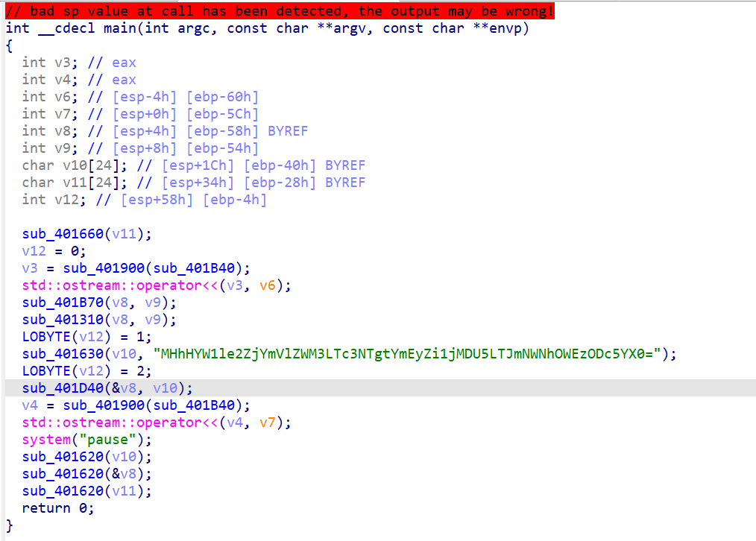
Task: Select the v12 = 0 assignment
Action: click(54, 251)
